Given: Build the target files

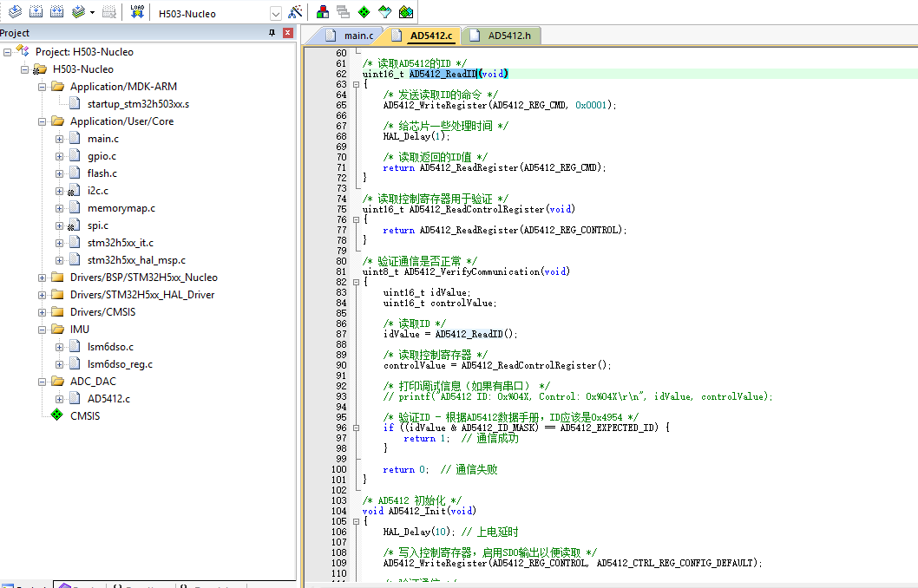Looking at the screenshot, I should 36,12.
